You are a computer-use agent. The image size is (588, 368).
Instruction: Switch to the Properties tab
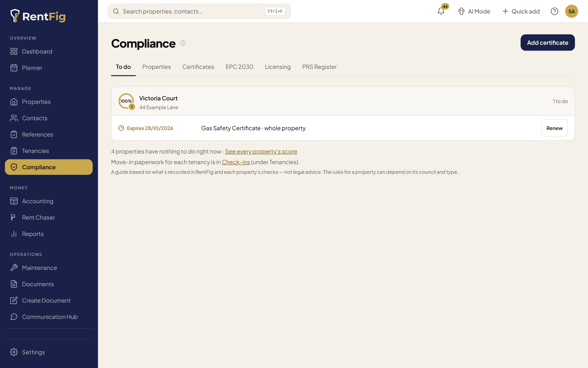(x=156, y=67)
